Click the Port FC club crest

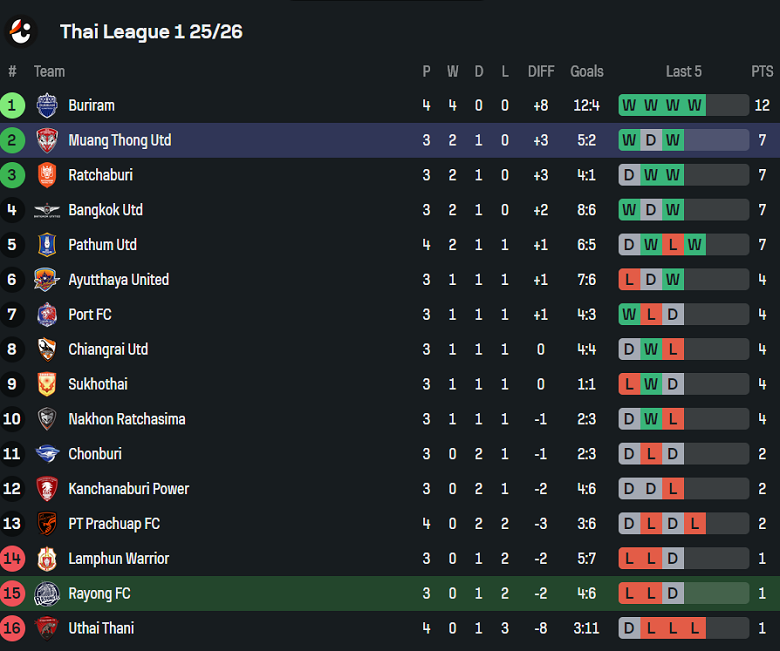click(x=47, y=314)
